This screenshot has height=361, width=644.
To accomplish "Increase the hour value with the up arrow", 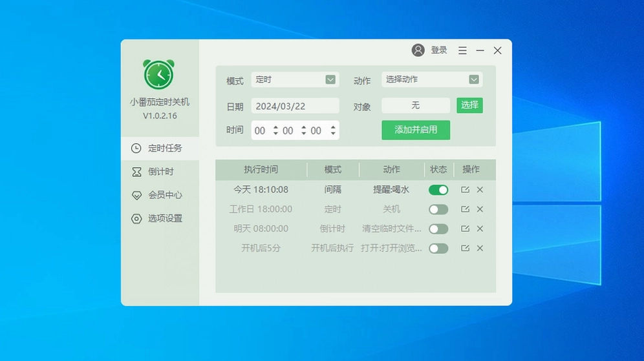I will [x=275, y=127].
